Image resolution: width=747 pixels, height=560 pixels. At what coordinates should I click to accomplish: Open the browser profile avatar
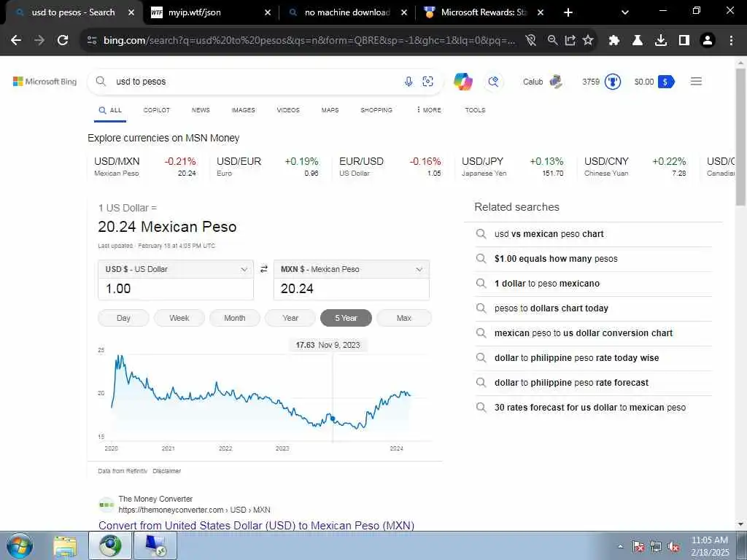click(x=708, y=41)
